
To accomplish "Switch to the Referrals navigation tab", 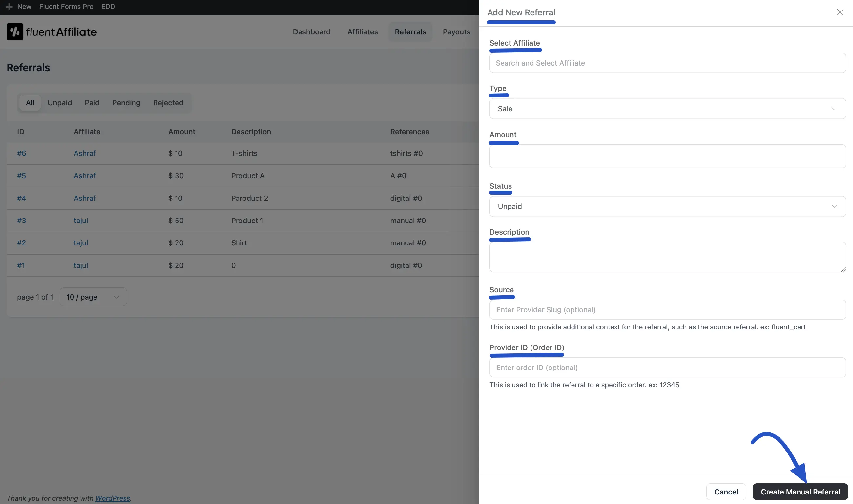I will (x=410, y=31).
